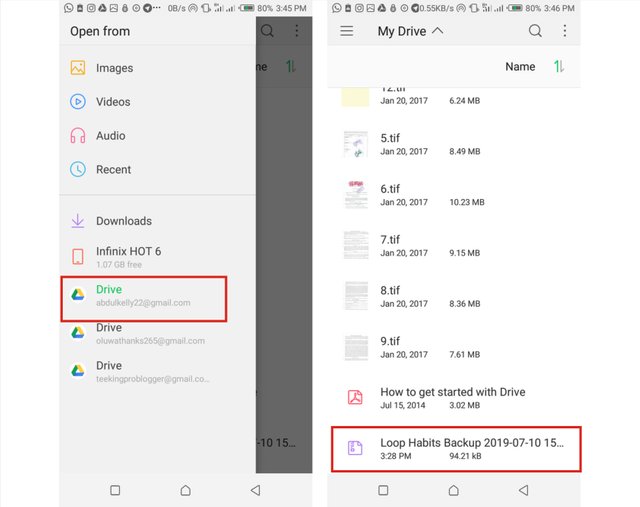Tap thumbnail of 6.tif
Viewport: 640px width, 507px height.
356,195
